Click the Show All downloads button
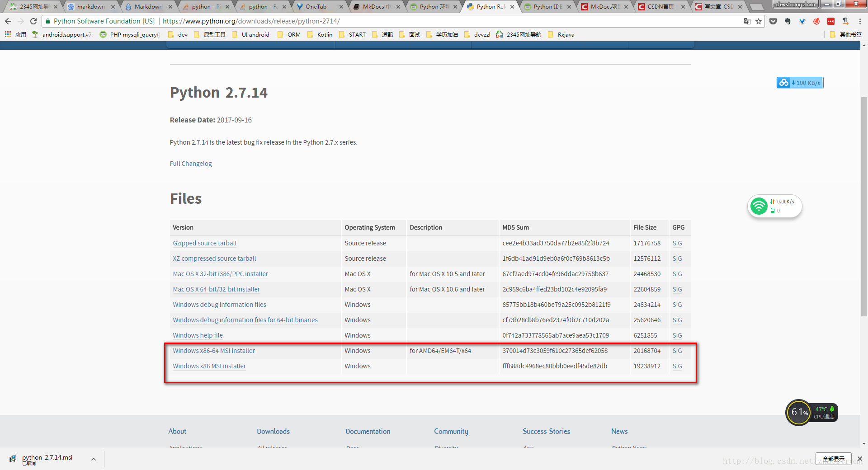 [833, 459]
